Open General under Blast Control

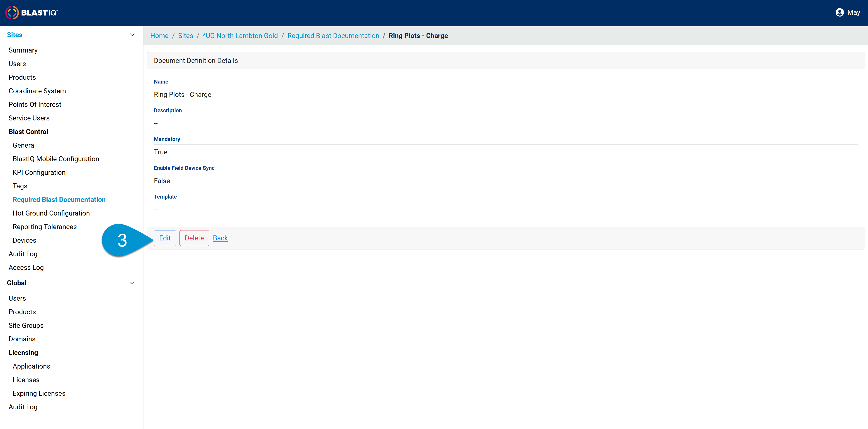click(24, 145)
